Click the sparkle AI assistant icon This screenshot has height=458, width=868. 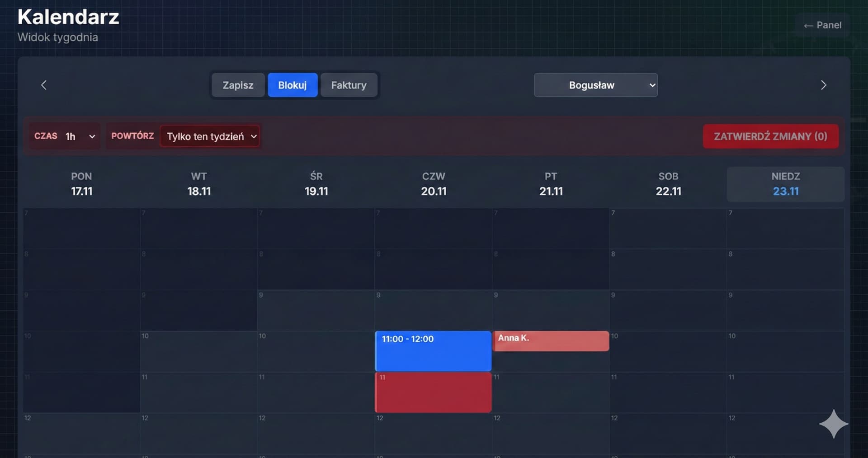834,424
